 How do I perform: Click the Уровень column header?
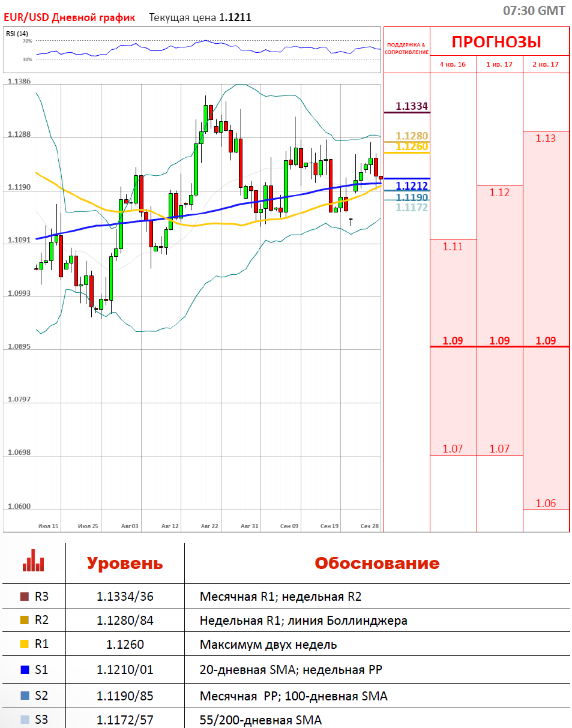pos(125,564)
